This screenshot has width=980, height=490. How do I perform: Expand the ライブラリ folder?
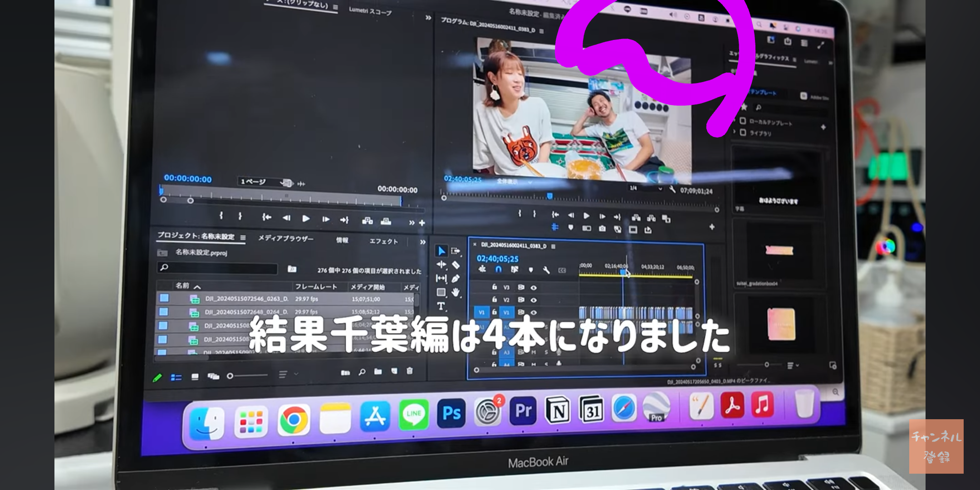[x=735, y=132]
